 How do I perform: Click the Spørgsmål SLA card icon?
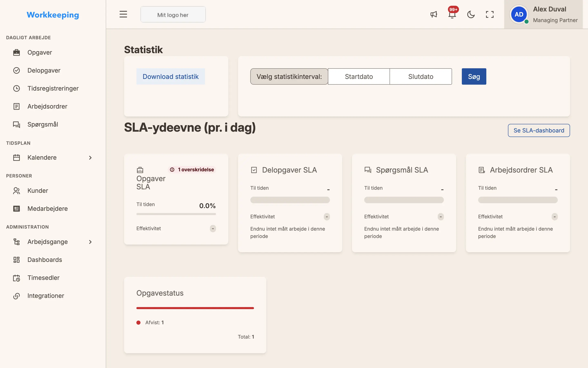[x=368, y=170]
